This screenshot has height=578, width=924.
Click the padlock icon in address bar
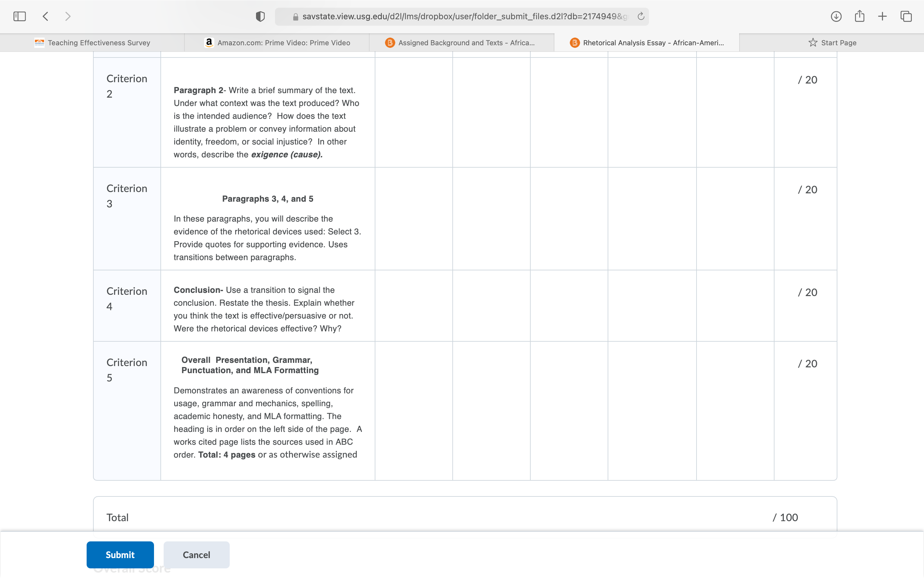(x=295, y=17)
